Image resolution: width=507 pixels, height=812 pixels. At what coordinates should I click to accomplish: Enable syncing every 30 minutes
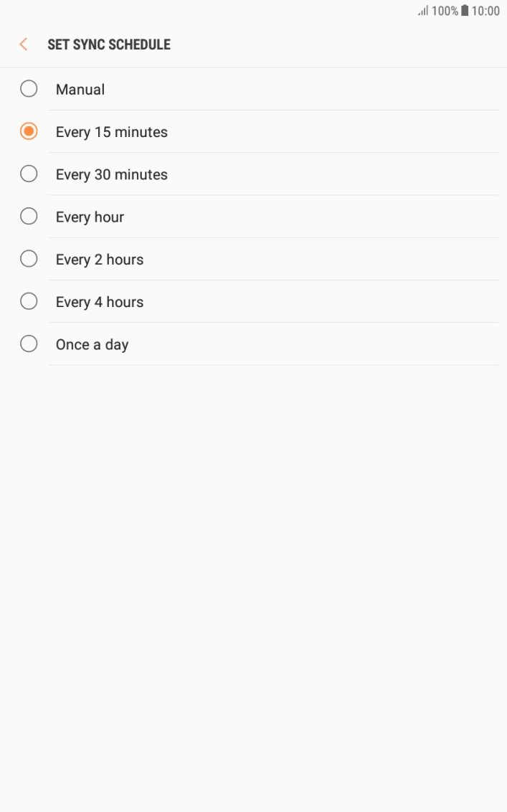pos(29,174)
